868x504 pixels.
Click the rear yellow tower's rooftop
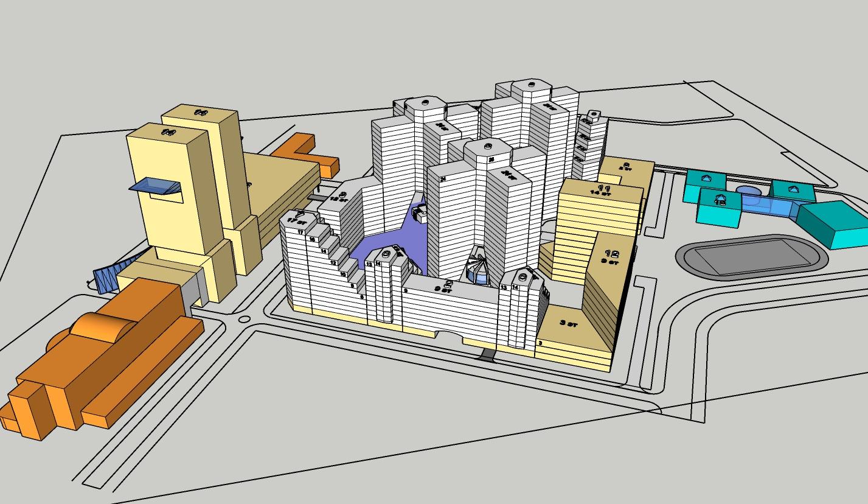[x=201, y=113]
